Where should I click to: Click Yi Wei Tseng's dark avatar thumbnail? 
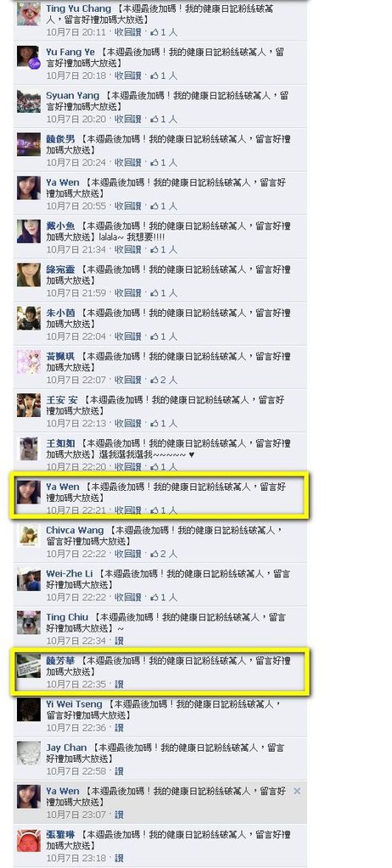pyautogui.click(x=28, y=709)
